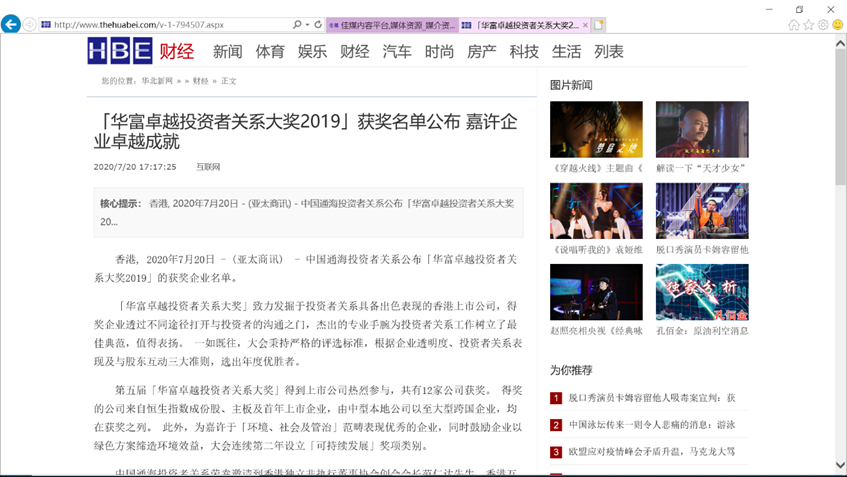Click the page scrollbar down arrow

(x=841, y=465)
